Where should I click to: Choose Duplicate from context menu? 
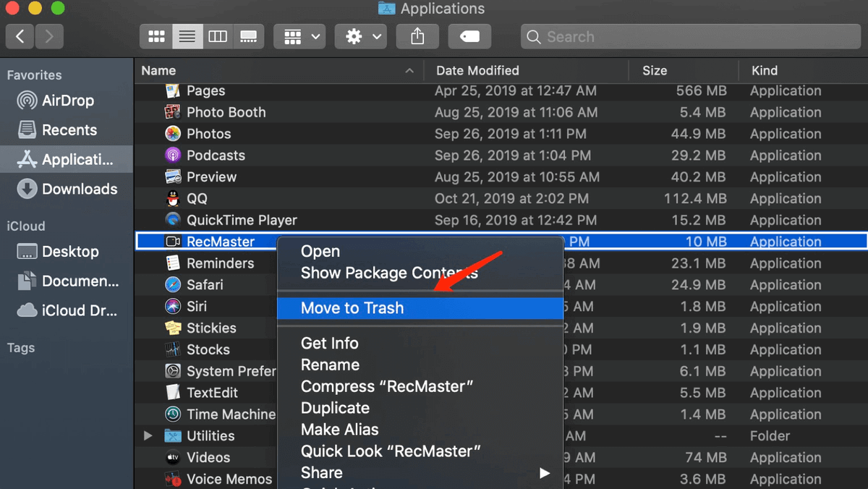420,408
